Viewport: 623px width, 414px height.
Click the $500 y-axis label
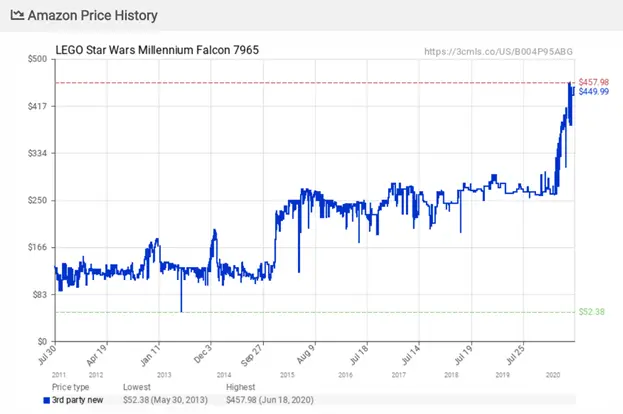[37, 59]
